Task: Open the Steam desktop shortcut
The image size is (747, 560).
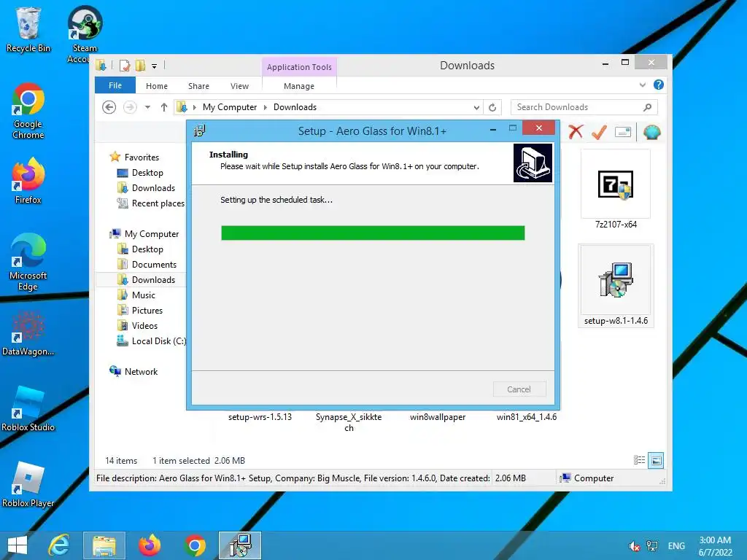Action: pos(85,34)
